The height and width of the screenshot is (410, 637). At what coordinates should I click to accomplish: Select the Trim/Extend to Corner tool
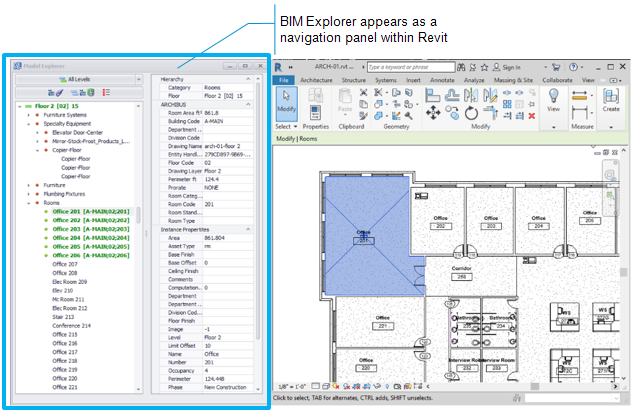pyautogui.click(x=490, y=113)
